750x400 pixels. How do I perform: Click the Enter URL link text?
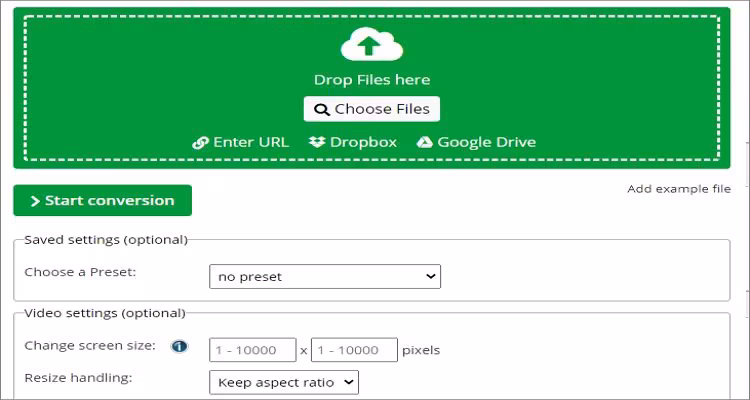point(251,143)
